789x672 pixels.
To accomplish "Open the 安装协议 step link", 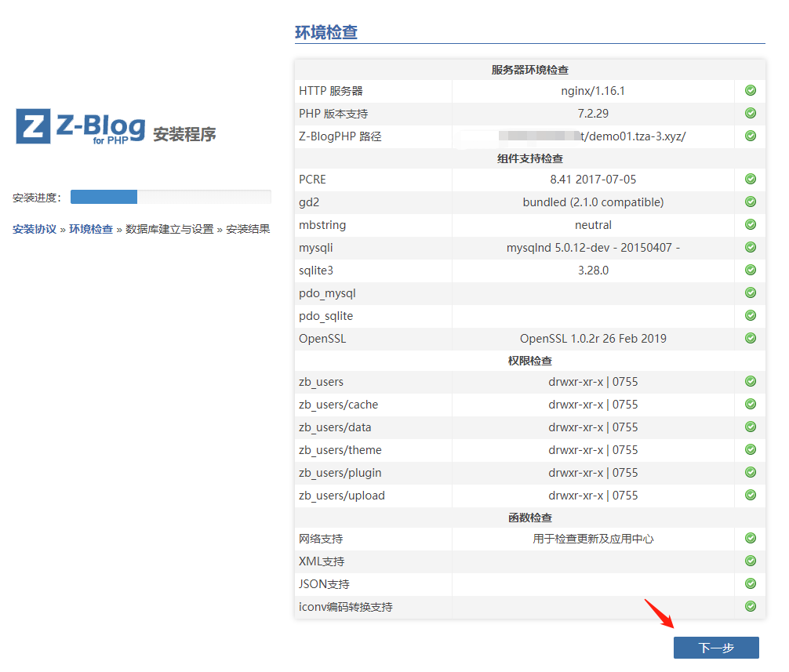I will [35, 230].
